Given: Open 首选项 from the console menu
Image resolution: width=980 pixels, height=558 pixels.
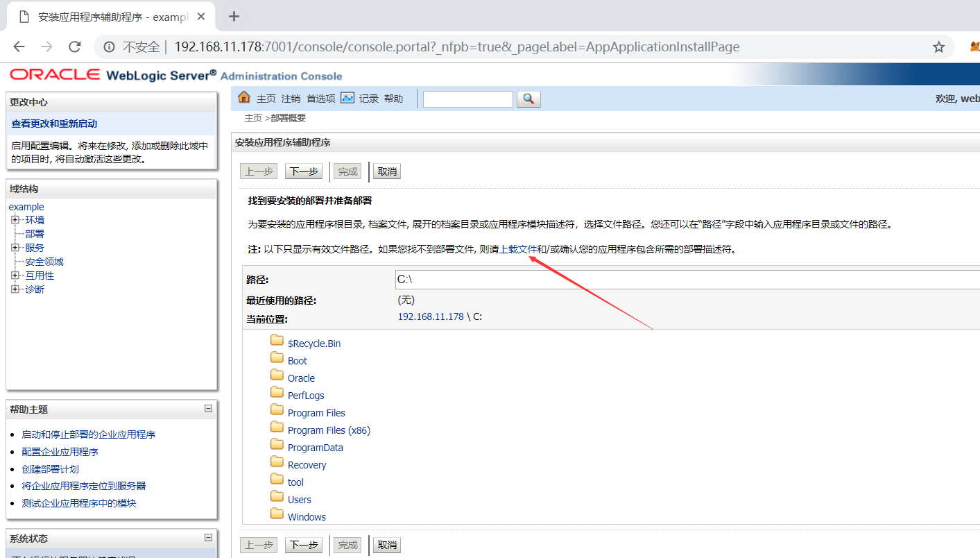Looking at the screenshot, I should click(320, 98).
